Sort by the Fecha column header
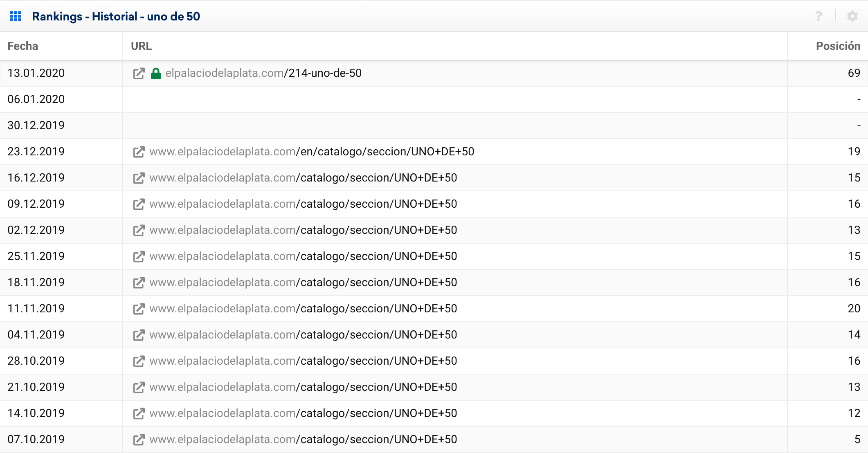This screenshot has width=868, height=453. (23, 46)
